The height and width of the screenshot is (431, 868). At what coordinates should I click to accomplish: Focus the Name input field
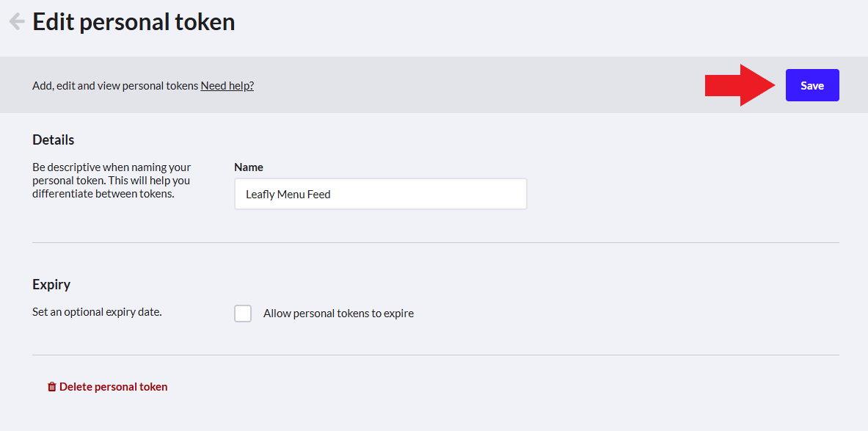point(380,194)
